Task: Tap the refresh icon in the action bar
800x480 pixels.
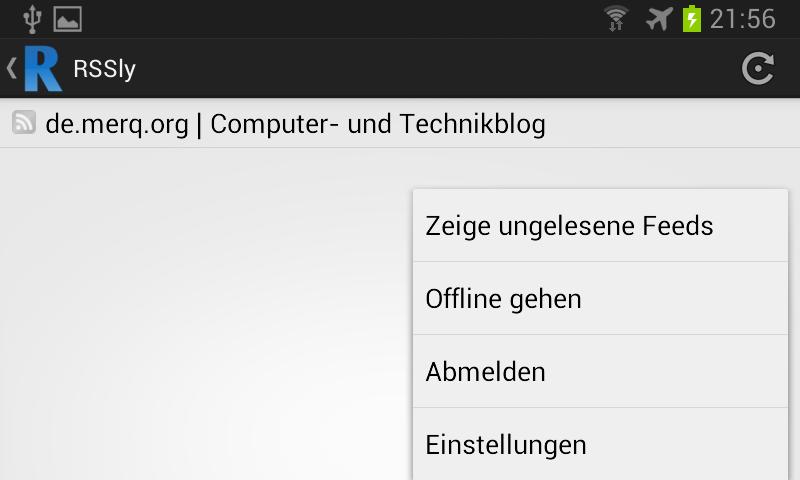Action: click(x=757, y=68)
